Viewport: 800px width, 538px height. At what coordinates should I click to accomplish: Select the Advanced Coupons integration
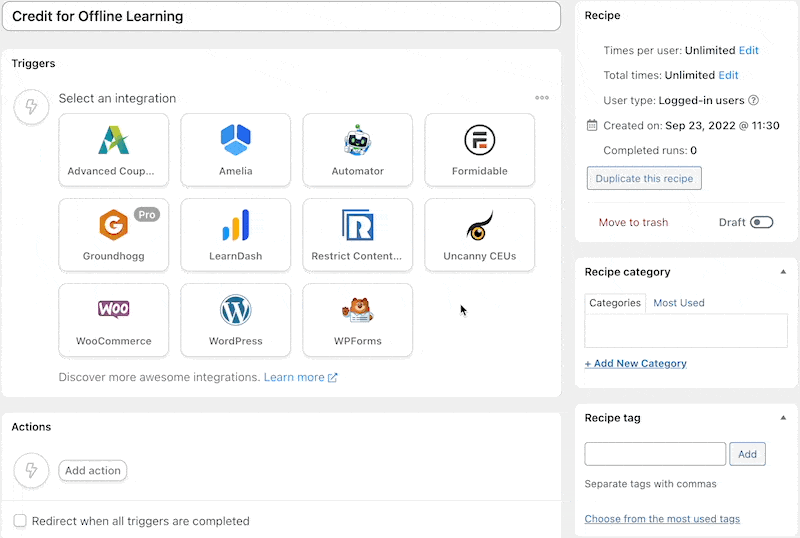pyautogui.click(x=113, y=150)
